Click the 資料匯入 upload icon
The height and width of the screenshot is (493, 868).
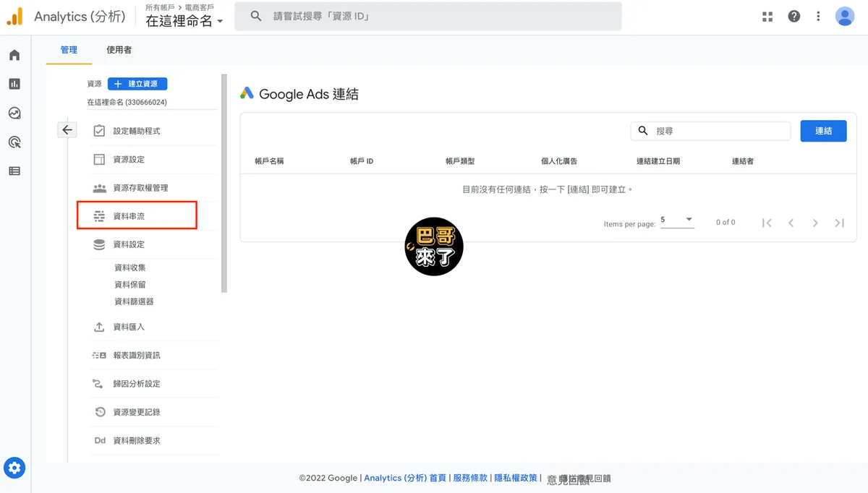[100, 327]
